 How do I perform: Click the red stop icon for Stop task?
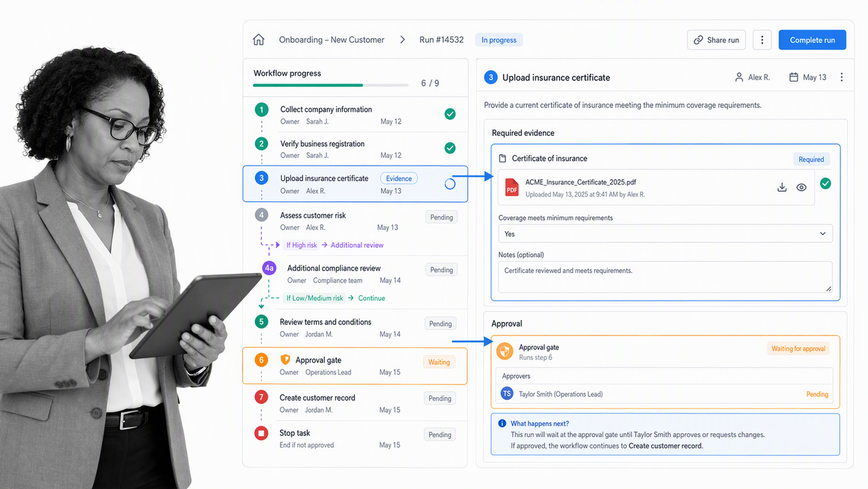(x=261, y=433)
